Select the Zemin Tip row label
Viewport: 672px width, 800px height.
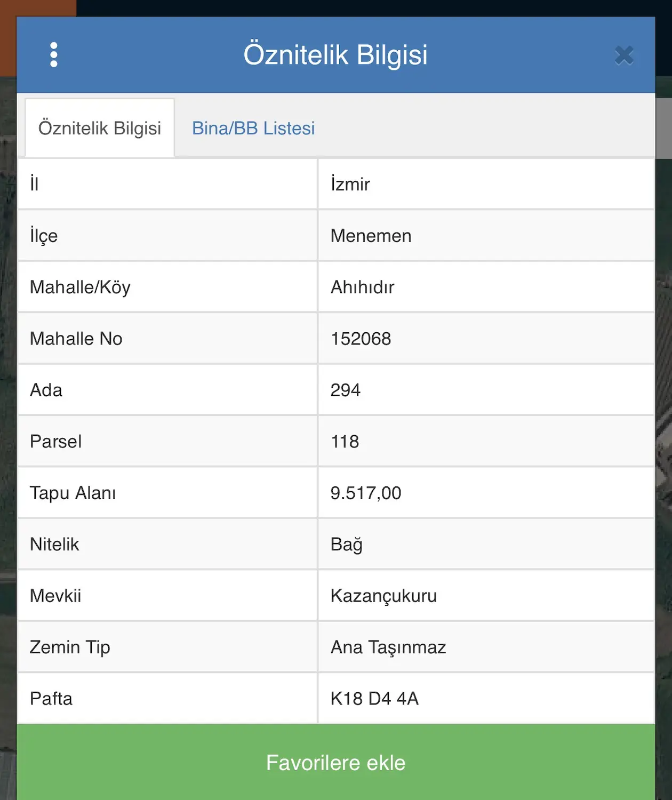(70, 647)
